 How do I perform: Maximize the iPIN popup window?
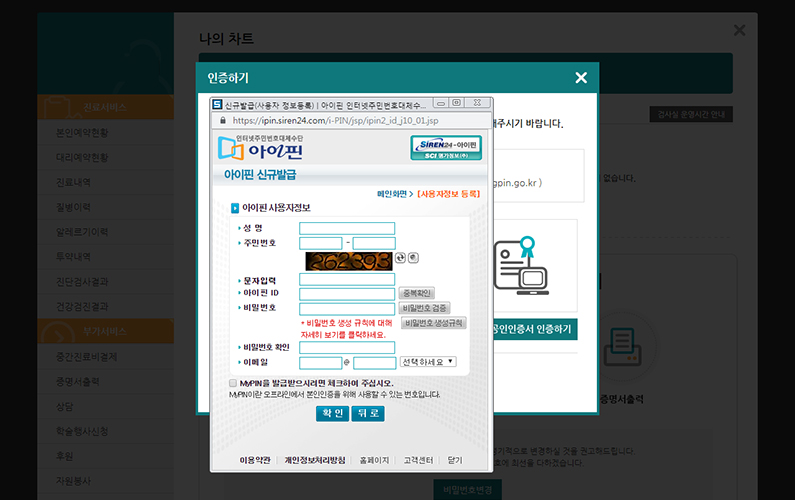[456, 103]
